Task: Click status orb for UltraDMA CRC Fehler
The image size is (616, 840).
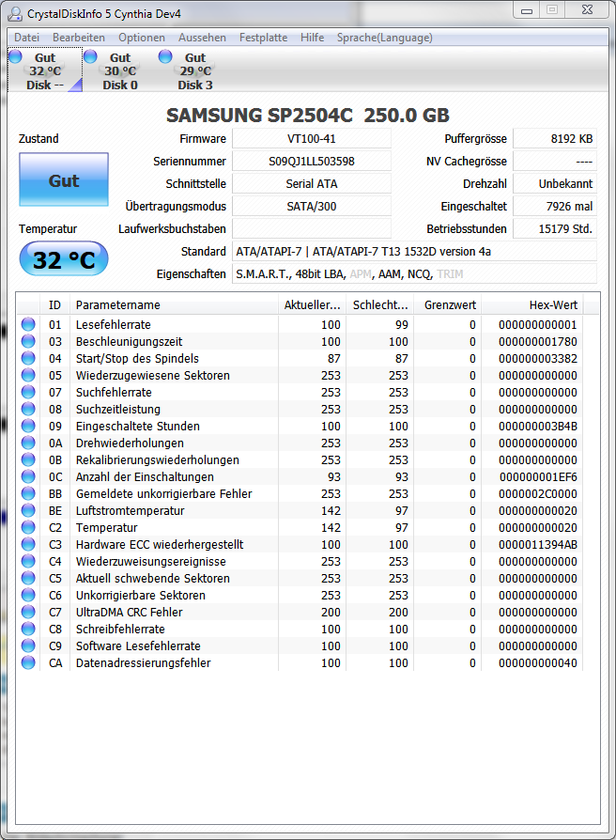Action: coord(28,612)
